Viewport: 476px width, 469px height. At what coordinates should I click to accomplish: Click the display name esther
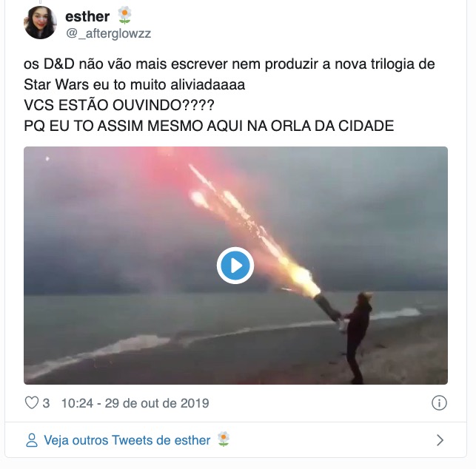pos(87,16)
